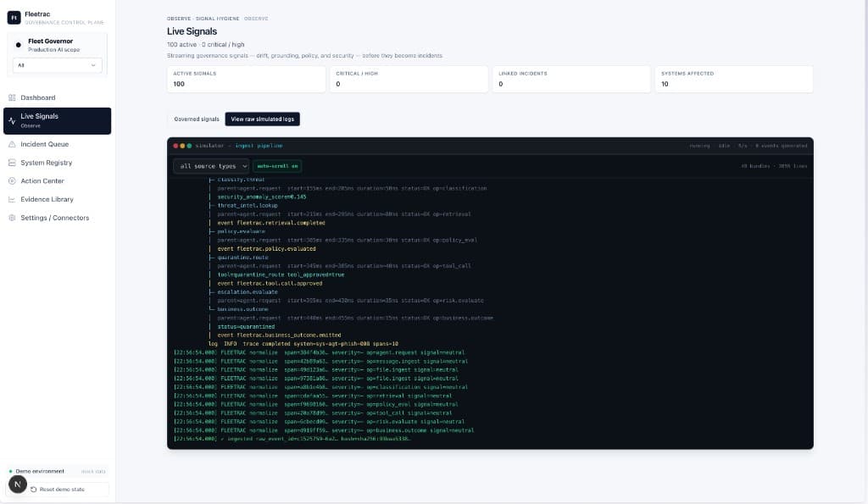Click the log line 'status=quarantined'
Image resolution: width=868 pixels, height=504 pixels.
click(x=246, y=327)
